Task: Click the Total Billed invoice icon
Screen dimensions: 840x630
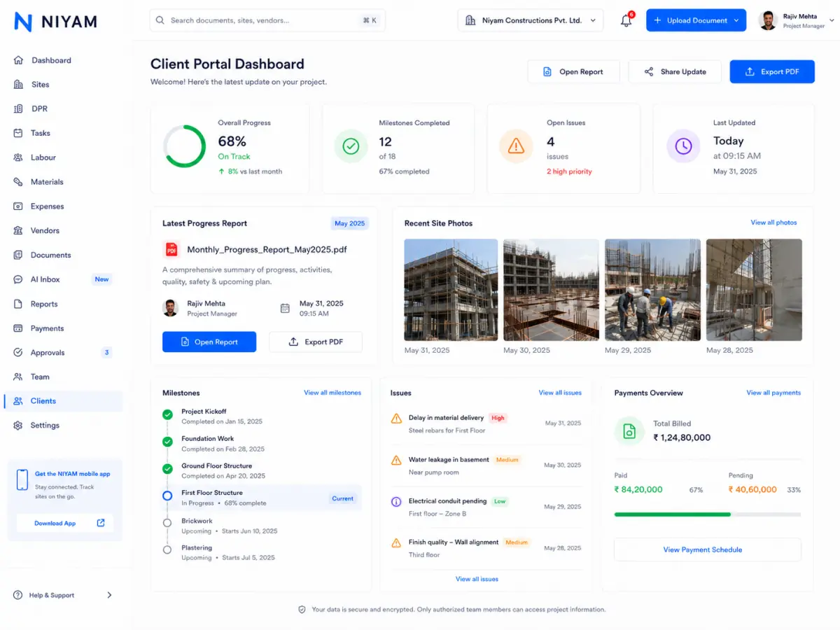Action: 629,431
